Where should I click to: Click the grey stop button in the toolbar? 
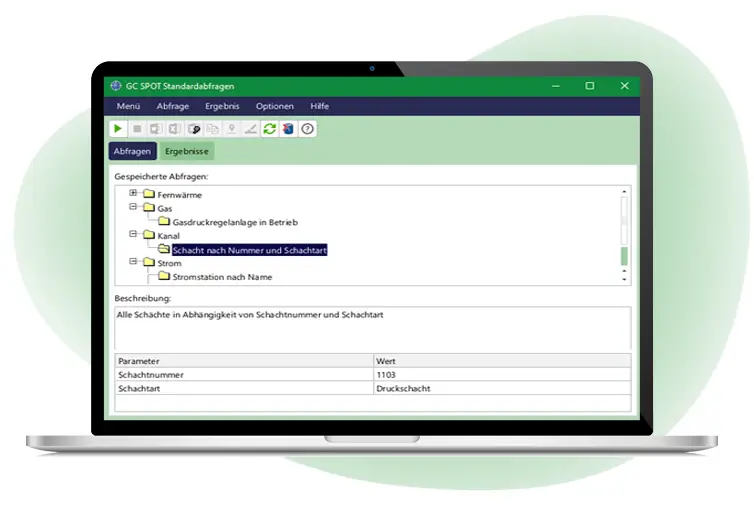click(136, 129)
